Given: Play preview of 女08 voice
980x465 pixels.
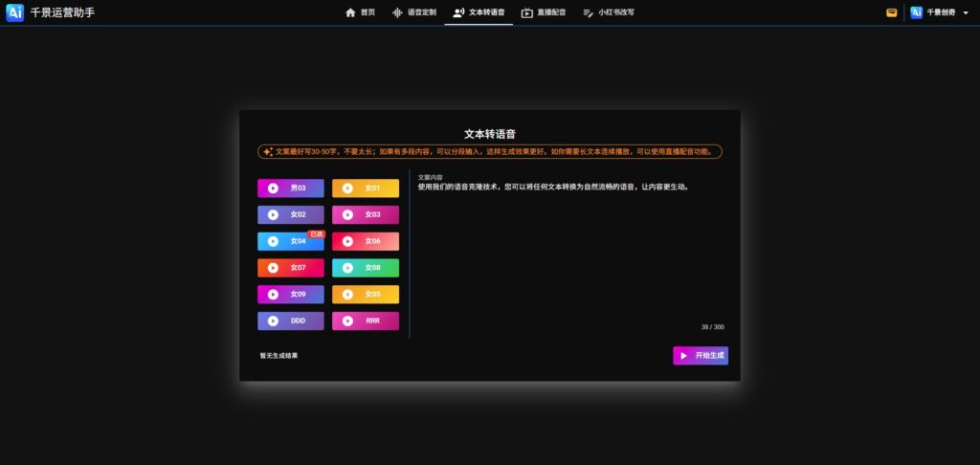Looking at the screenshot, I should pos(347,268).
